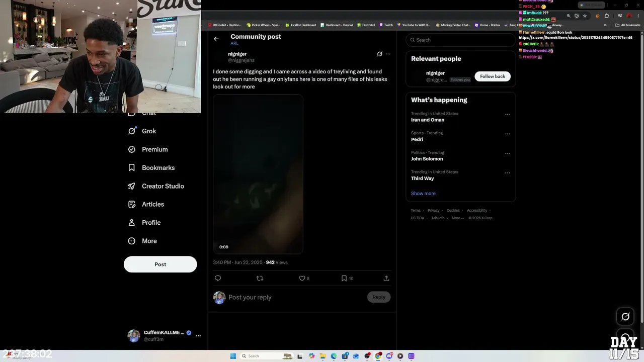
Task: Click Follow back for the relevant account
Action: [493, 76]
